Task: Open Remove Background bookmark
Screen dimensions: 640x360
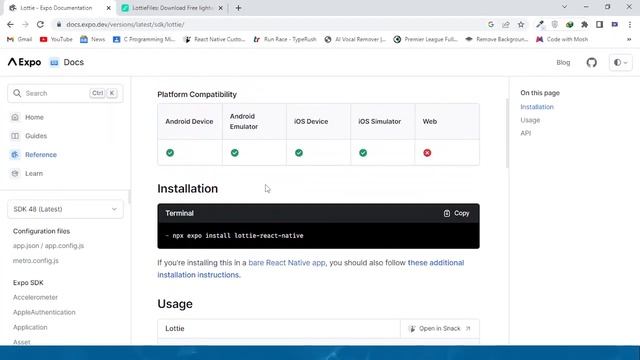Action: 496,39
